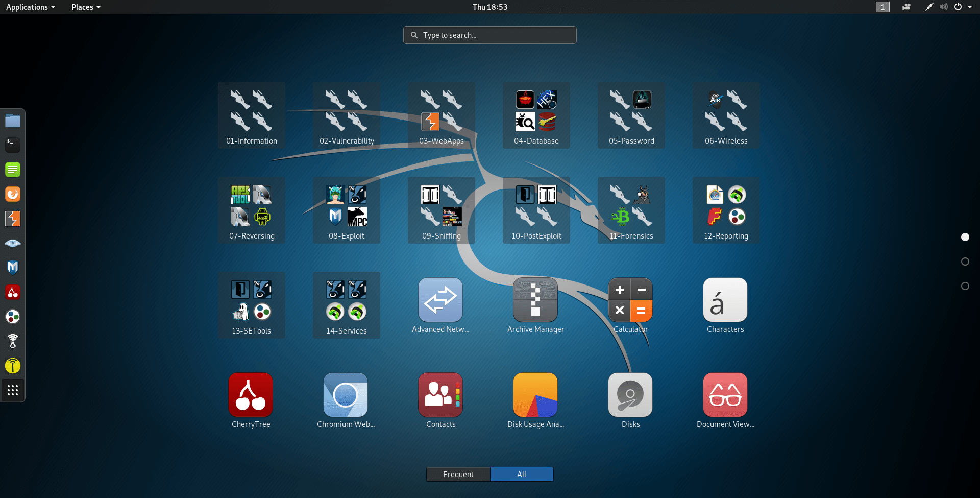Open the 12-Reporting app folder
The image size is (980, 498).
point(726,210)
